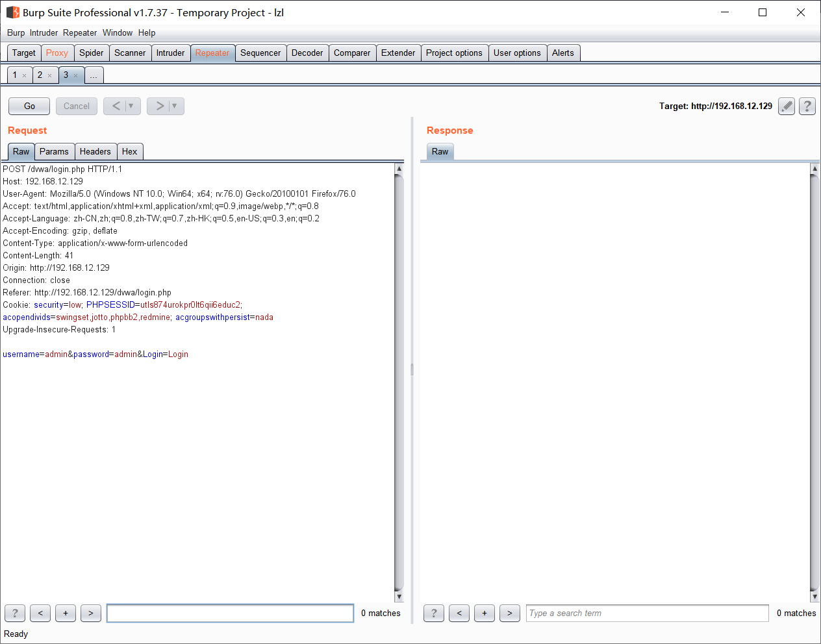
Task: Go back to previous request in history
Action: click(x=116, y=106)
